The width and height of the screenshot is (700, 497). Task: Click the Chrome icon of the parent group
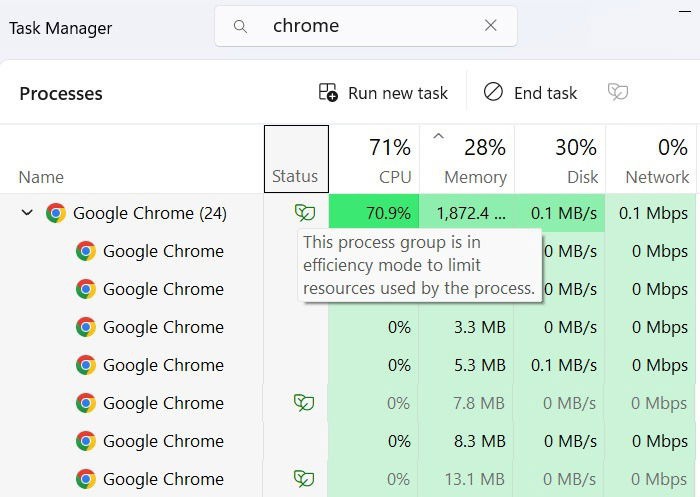click(56, 213)
